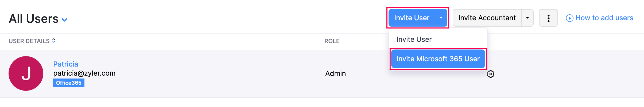Open the All Users view chevron
This screenshot has width=644, height=107.
tap(64, 20)
